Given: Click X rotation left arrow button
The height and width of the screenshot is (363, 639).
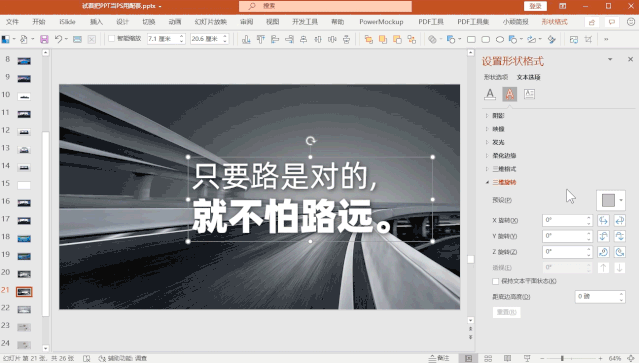Looking at the screenshot, I should pos(604,220).
